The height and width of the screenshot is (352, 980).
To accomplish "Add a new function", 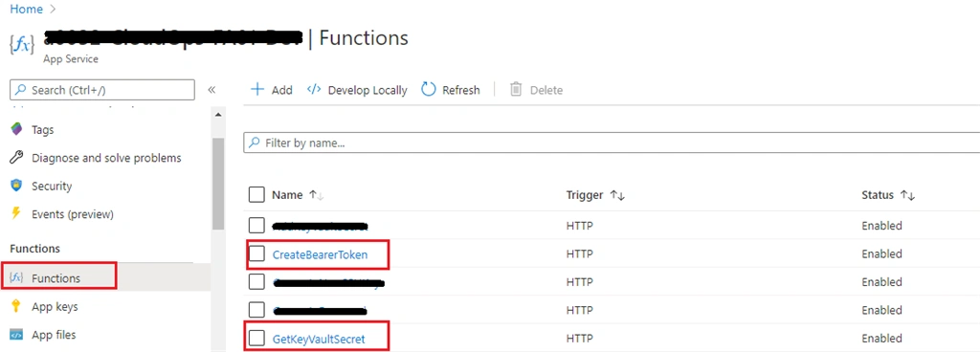I will point(271,90).
